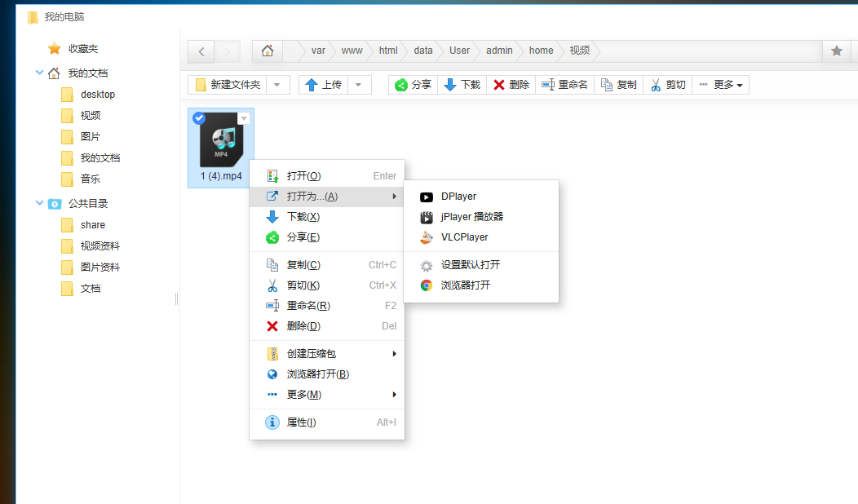Click the red X delete toolbar button

(x=511, y=85)
